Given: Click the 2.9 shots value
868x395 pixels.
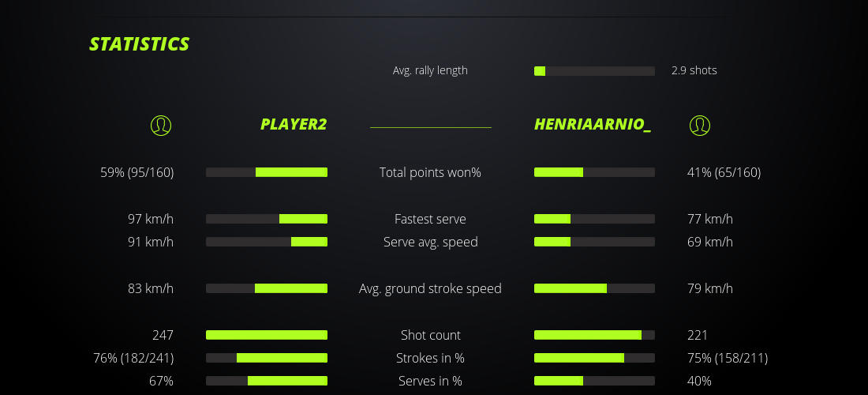Looking at the screenshot, I should click(694, 70).
